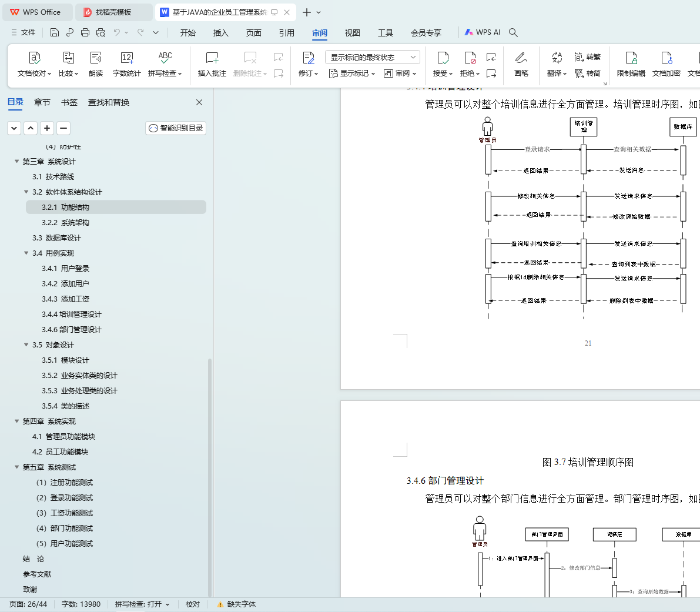
Task: Go to previous change icon beside 接受
Action: (x=491, y=57)
